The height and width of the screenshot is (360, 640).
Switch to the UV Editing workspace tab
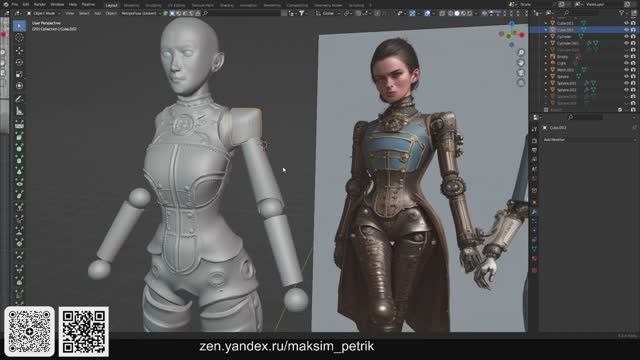click(176, 5)
